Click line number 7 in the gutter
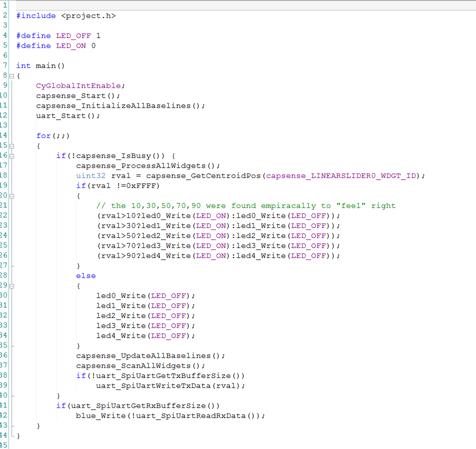This screenshot has height=449, width=476. click(5, 65)
